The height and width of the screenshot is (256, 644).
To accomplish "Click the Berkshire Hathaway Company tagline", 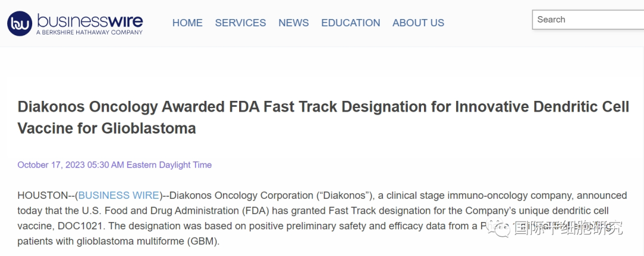I will coord(89,32).
